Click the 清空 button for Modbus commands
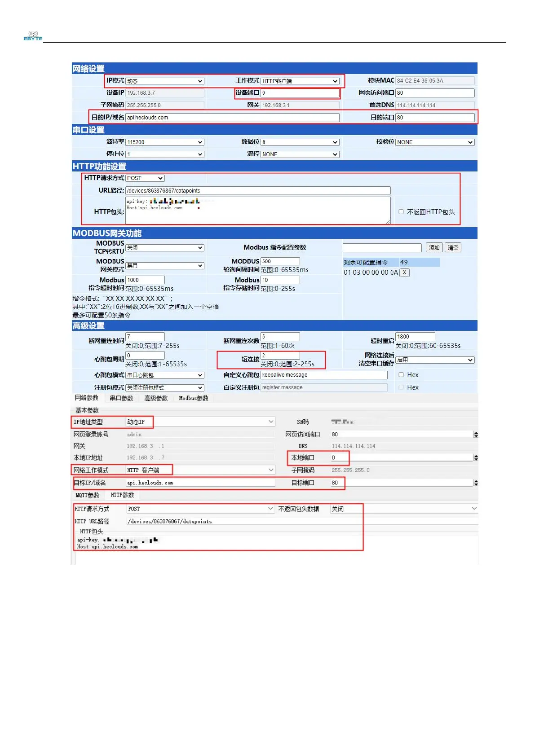Viewport: 535px width, 756px height. pyautogui.click(x=453, y=248)
